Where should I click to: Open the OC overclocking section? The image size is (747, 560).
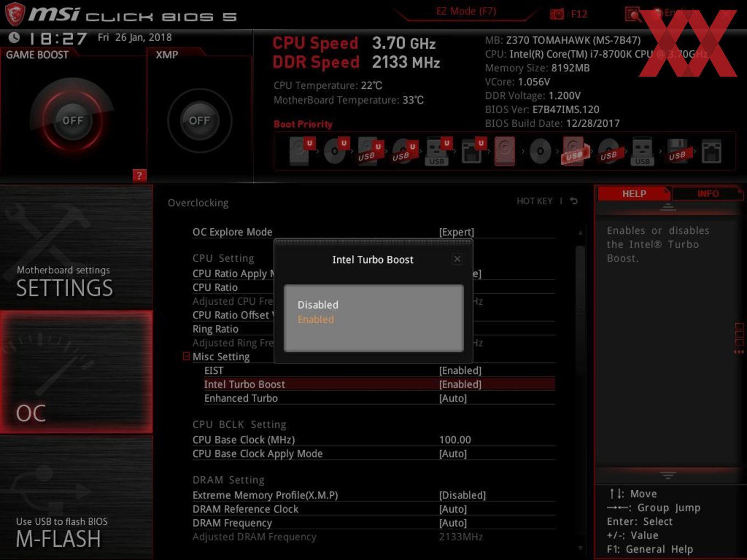coord(76,372)
